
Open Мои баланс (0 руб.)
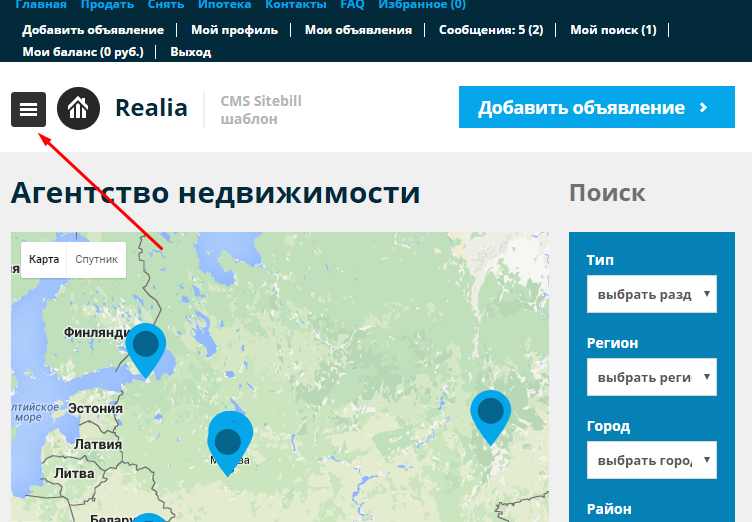point(83,52)
